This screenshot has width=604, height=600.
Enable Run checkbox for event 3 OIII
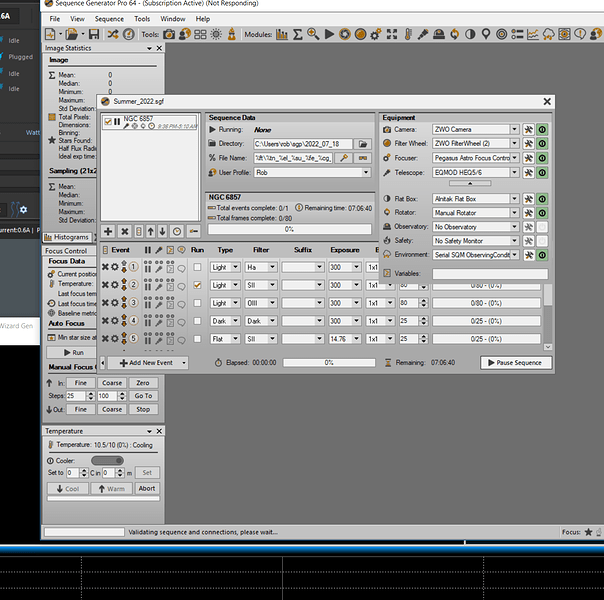point(197,303)
